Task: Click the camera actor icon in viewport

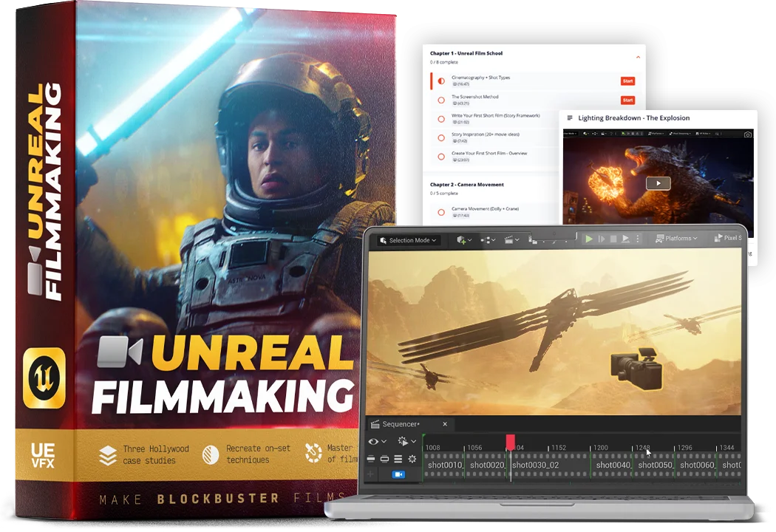Action: point(636,369)
